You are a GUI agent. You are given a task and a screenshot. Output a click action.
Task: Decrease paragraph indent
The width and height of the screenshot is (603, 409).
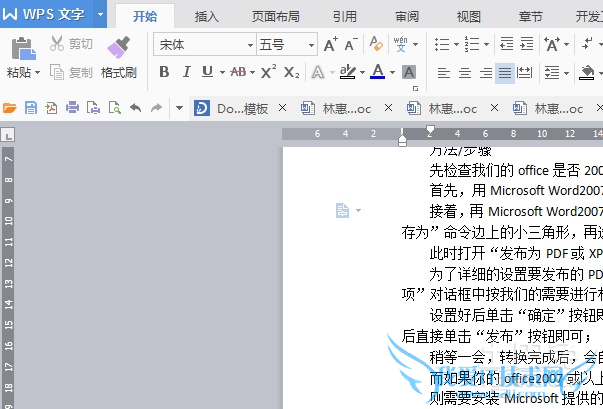pyautogui.click(x=506, y=44)
